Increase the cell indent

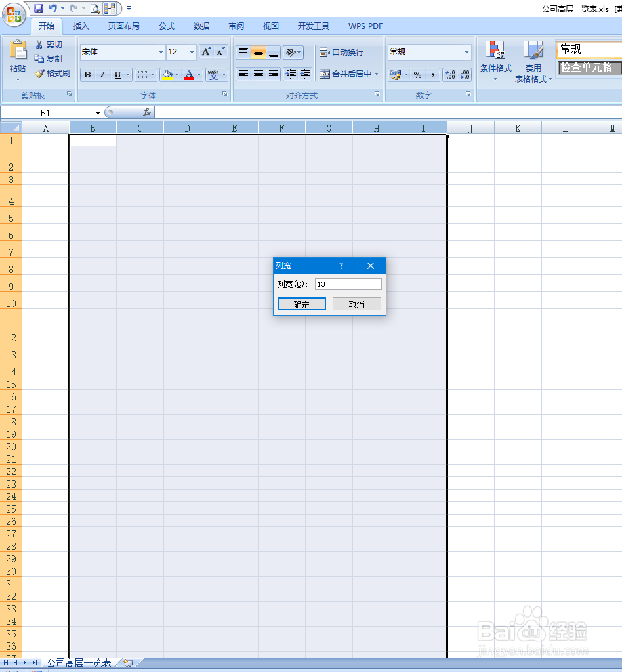tap(306, 74)
